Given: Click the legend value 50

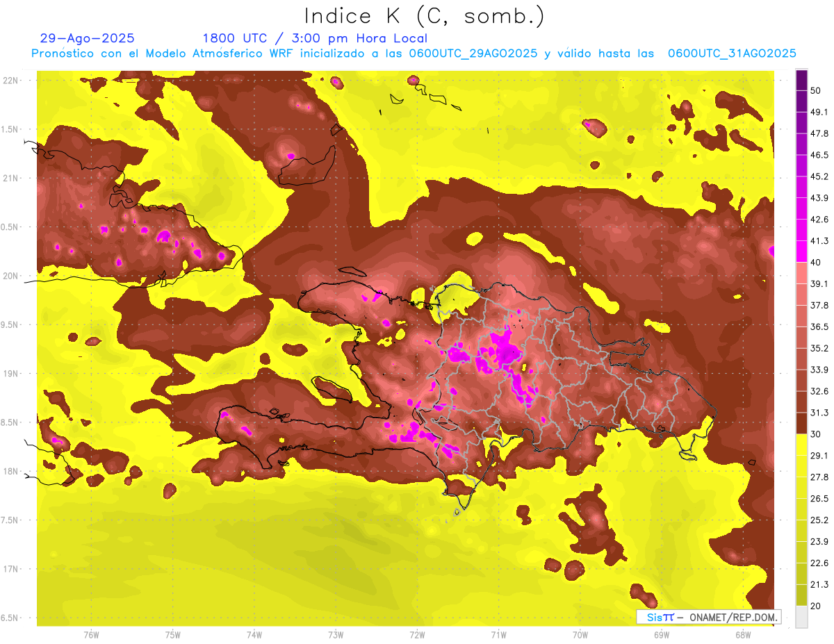Looking at the screenshot, I should click(816, 90).
